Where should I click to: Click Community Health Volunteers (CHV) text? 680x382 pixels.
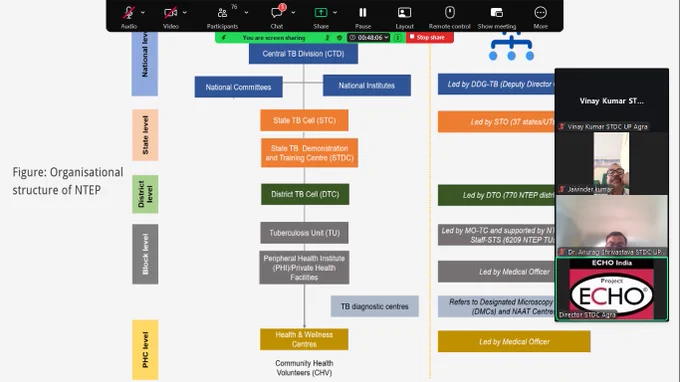click(x=304, y=368)
